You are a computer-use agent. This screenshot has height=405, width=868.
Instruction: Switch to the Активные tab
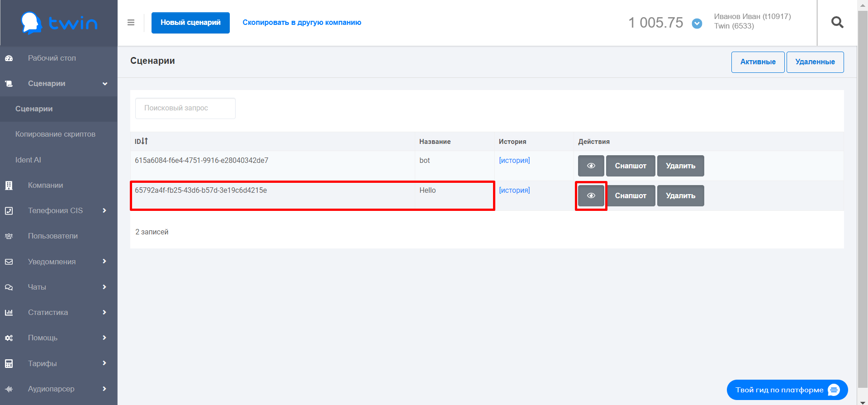click(x=758, y=62)
